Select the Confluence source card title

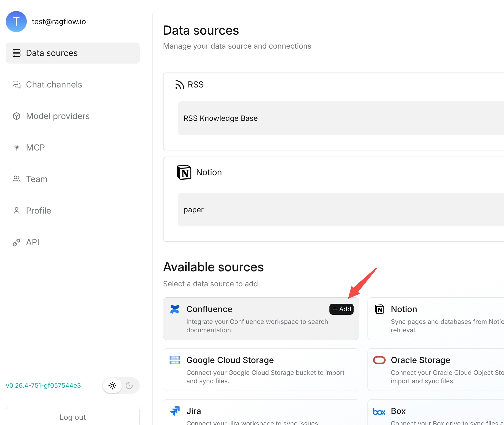click(x=209, y=309)
